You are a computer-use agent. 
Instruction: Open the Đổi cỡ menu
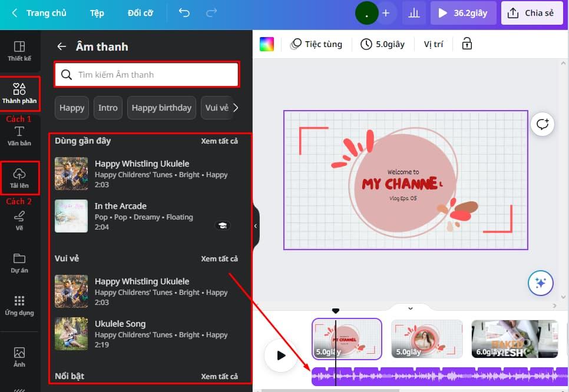(140, 12)
